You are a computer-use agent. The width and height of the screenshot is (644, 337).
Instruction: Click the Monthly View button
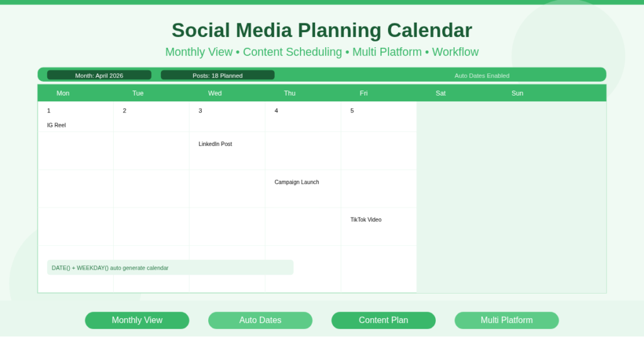pos(137,320)
